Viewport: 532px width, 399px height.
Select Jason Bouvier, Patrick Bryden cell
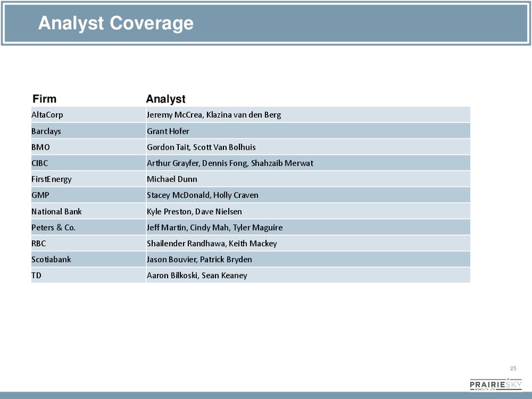(308, 259)
